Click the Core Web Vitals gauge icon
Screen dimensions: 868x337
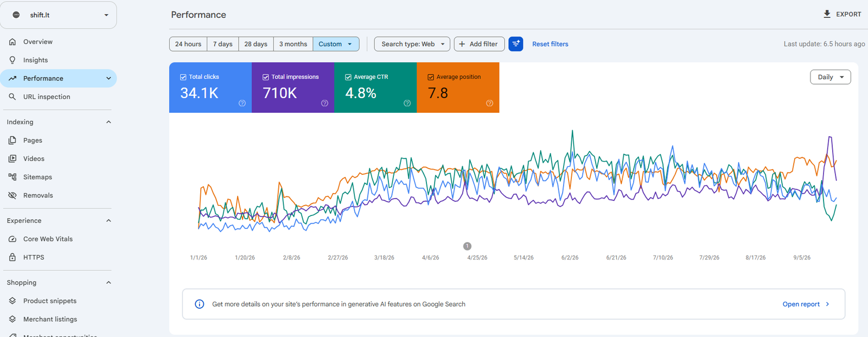point(12,239)
